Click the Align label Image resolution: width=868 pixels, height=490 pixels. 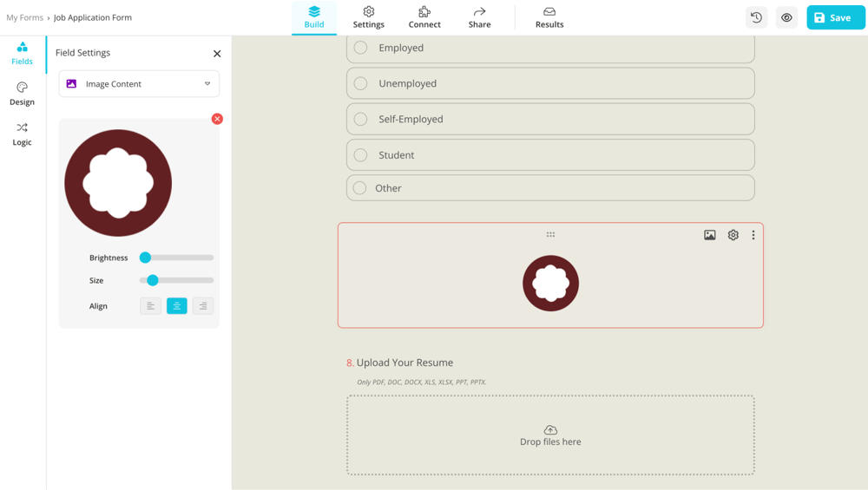click(99, 306)
